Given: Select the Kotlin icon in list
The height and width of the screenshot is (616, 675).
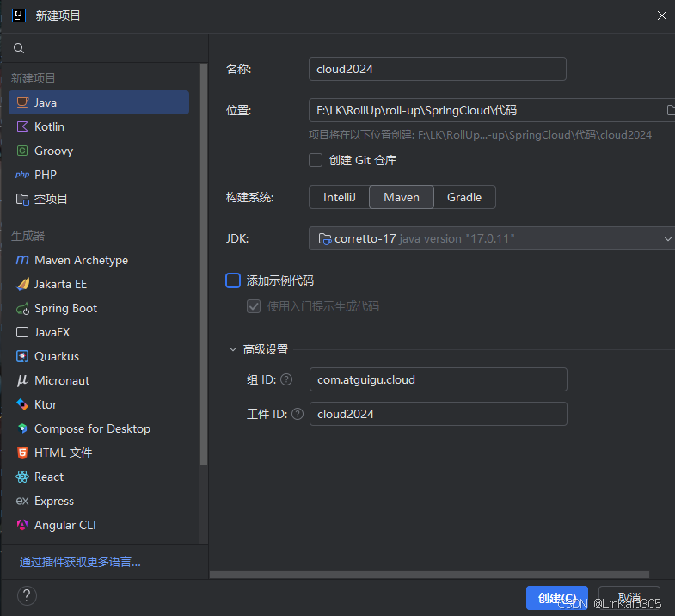Looking at the screenshot, I should point(22,126).
